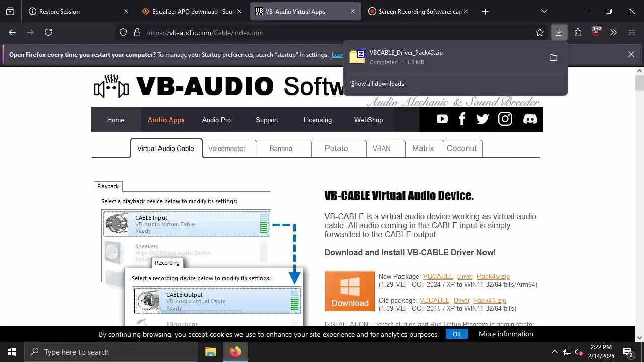Bookmark this page with the star icon
This screenshot has height=362, width=644.
pos(540,32)
